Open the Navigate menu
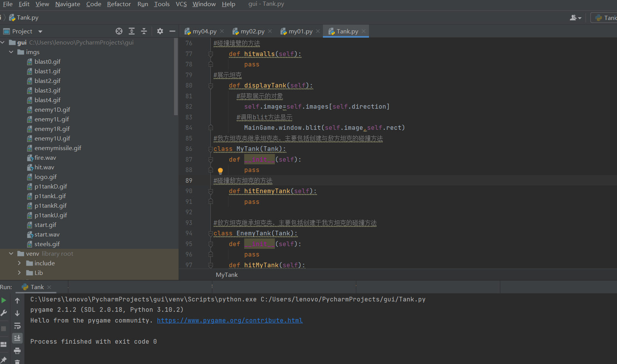617x364 pixels. point(68,4)
